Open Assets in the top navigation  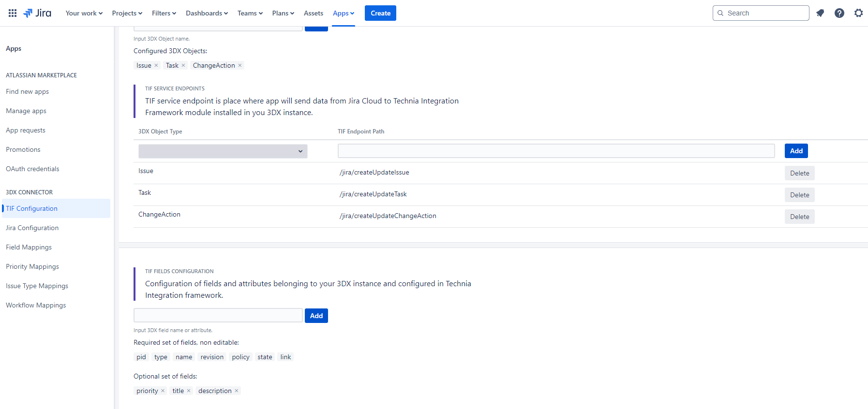314,13
